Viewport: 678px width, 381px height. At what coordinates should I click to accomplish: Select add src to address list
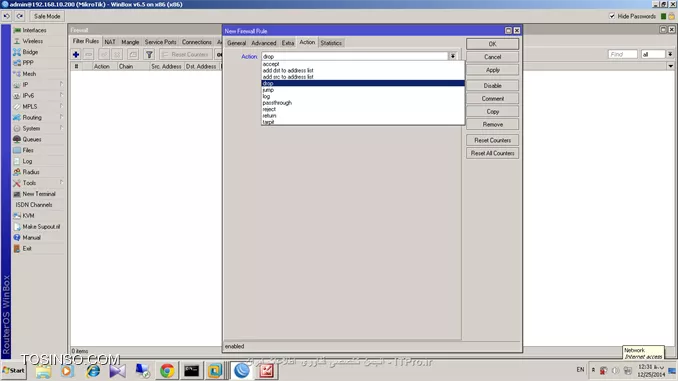(x=363, y=77)
